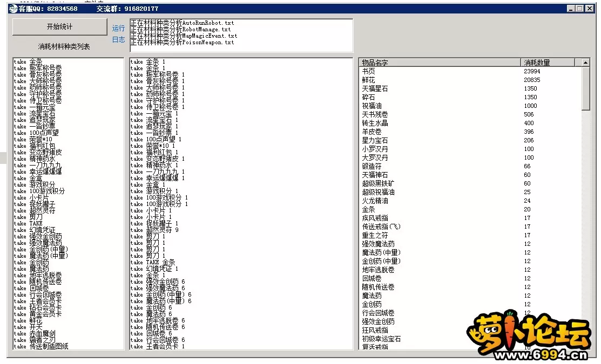Click 'take TAKE' in the left list
The height and width of the screenshot is (364, 601).
pos(28,224)
